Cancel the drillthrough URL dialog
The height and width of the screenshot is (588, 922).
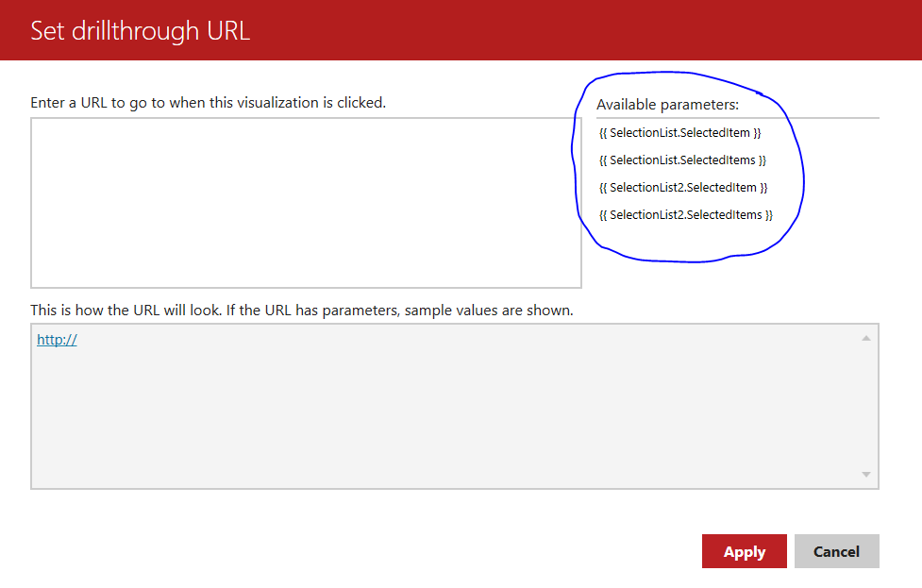tap(836, 552)
